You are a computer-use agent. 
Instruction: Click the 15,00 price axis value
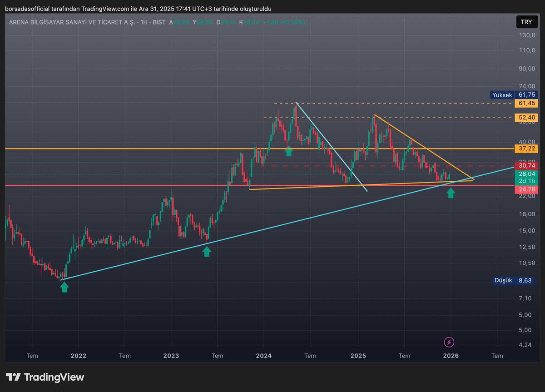coord(527,231)
